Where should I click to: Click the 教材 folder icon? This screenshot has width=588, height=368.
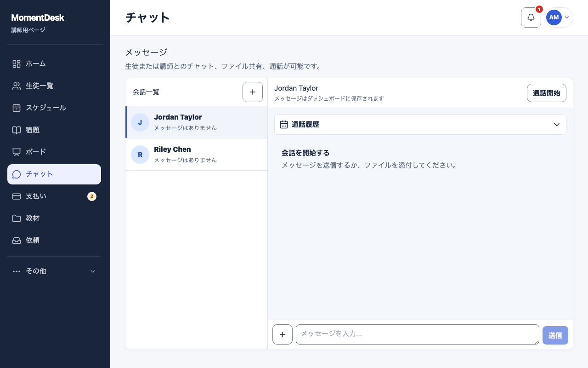click(x=17, y=218)
